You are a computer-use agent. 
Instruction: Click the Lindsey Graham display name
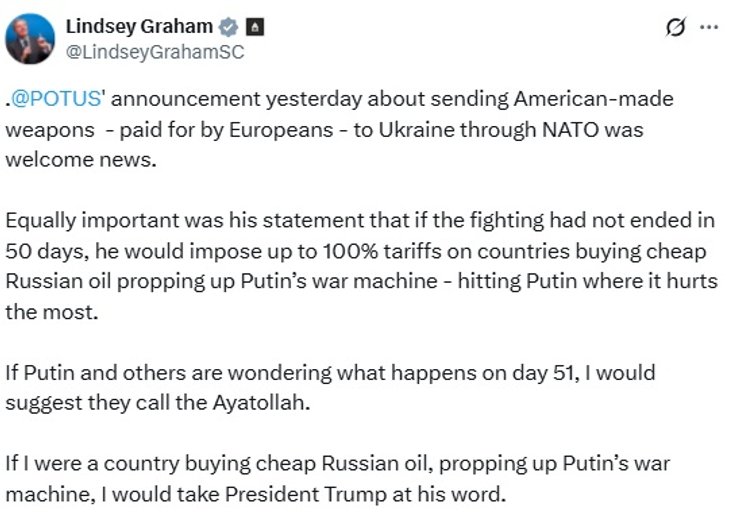click(140, 27)
